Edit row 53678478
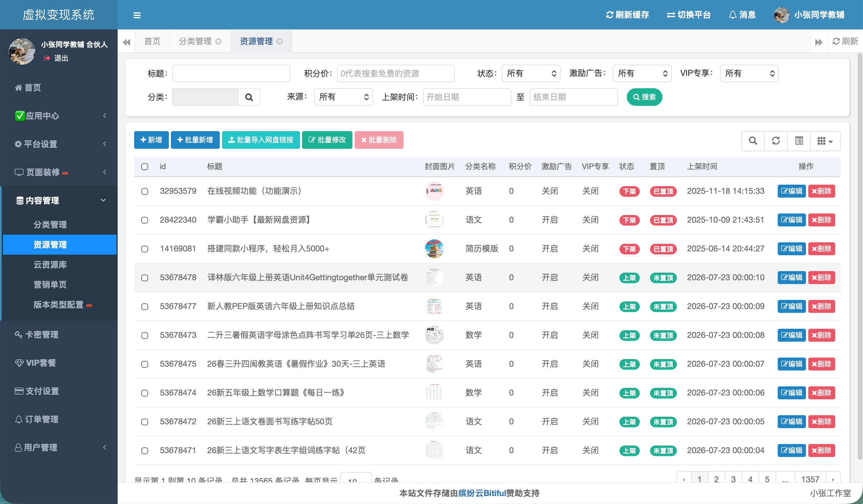863x504 pixels. coord(792,277)
